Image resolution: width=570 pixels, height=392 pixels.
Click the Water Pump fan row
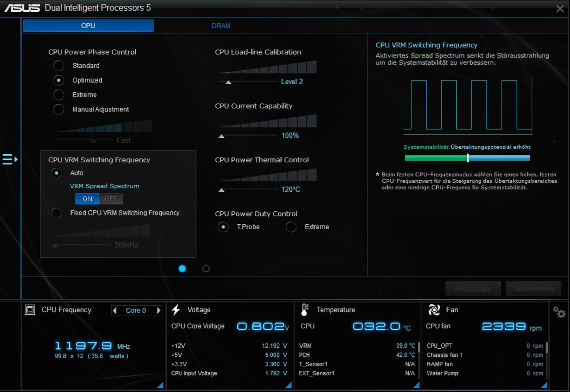point(485,374)
